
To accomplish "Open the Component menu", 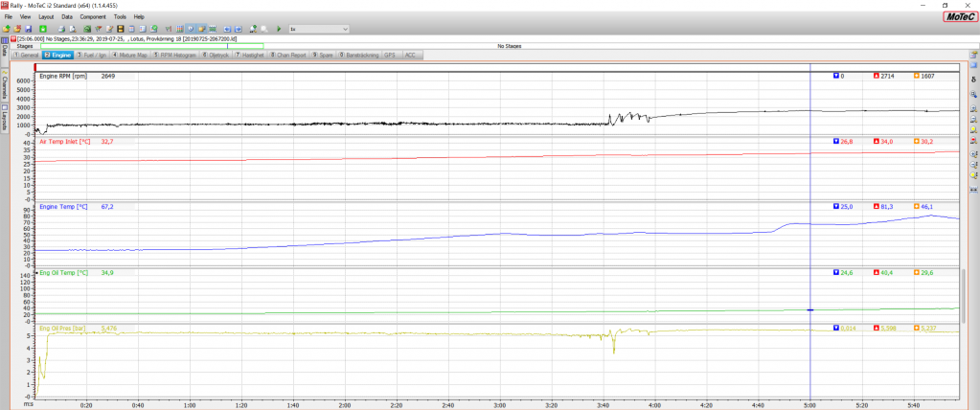I will tap(93, 17).
